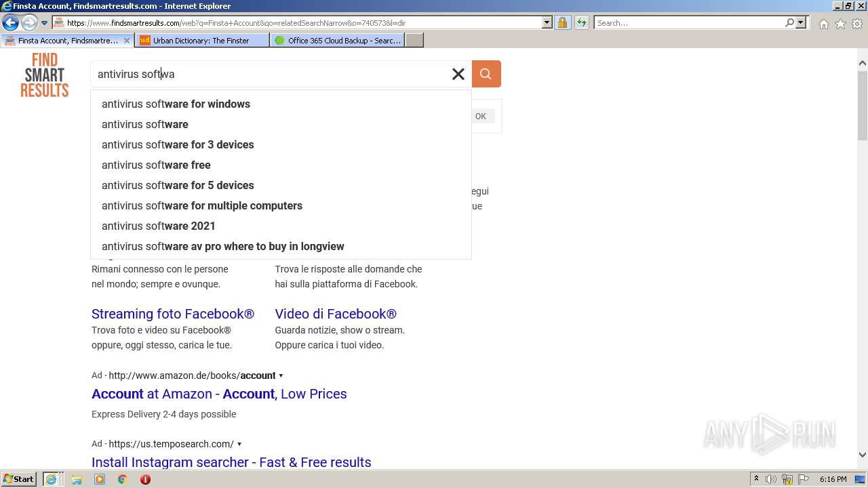This screenshot has height=488, width=868.
Task: Open the 'Video di Facebook®' link
Action: [336, 314]
